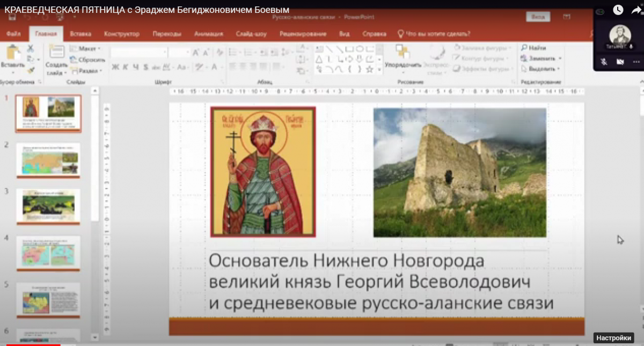The height and width of the screenshot is (346, 644).
Task: Toggle Bold (Ж) formatting
Action: 115,67
